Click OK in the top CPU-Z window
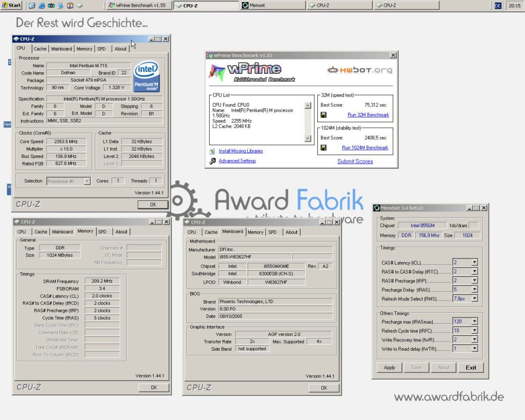 (153, 205)
